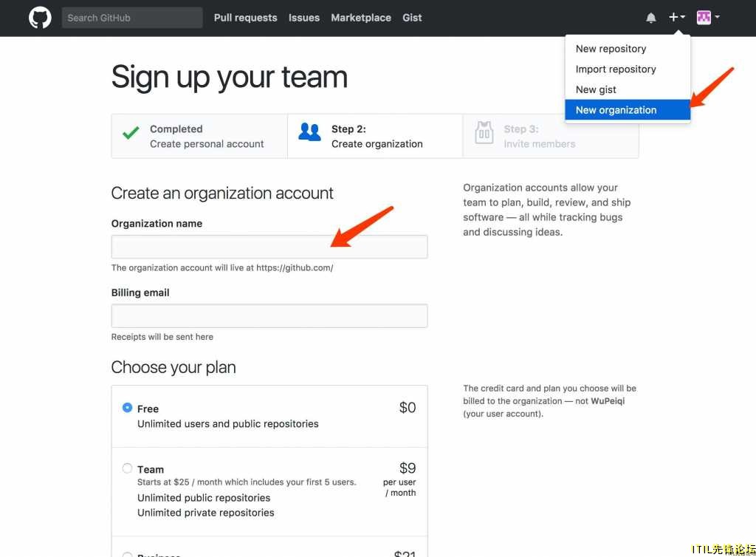Image resolution: width=756 pixels, height=557 pixels.
Task: Go to Pull requests in the top navigation
Action: pyautogui.click(x=245, y=18)
